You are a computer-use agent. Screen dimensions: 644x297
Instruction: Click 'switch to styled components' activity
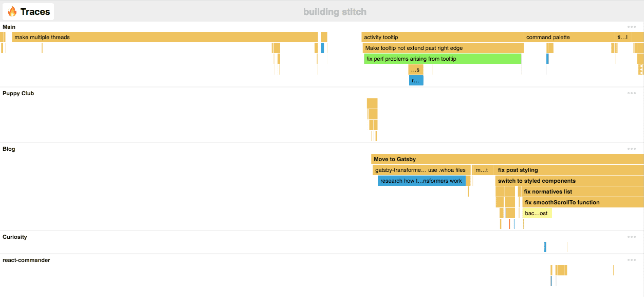[x=569, y=181]
